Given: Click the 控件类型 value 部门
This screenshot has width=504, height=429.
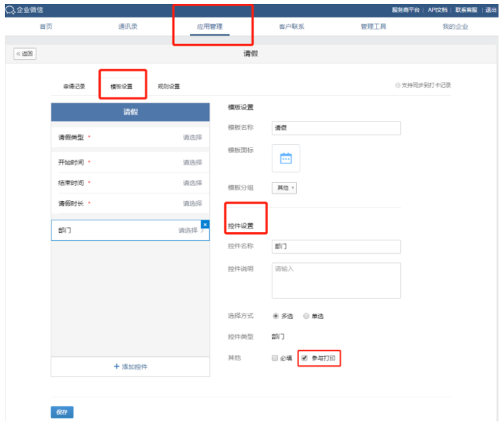Looking at the screenshot, I should [278, 336].
